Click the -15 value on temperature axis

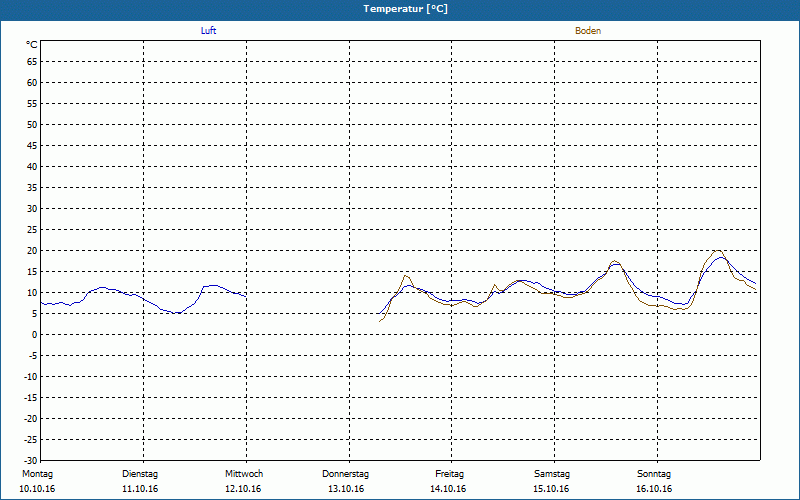[31, 397]
